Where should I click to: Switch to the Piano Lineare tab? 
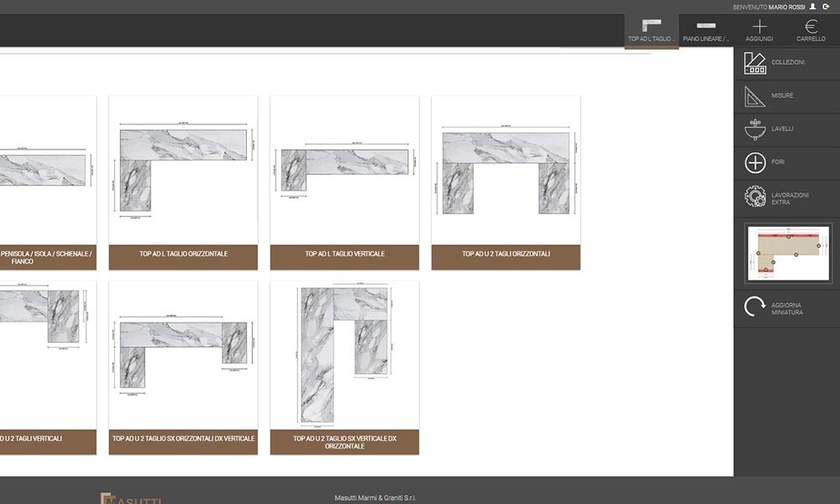[x=706, y=31]
